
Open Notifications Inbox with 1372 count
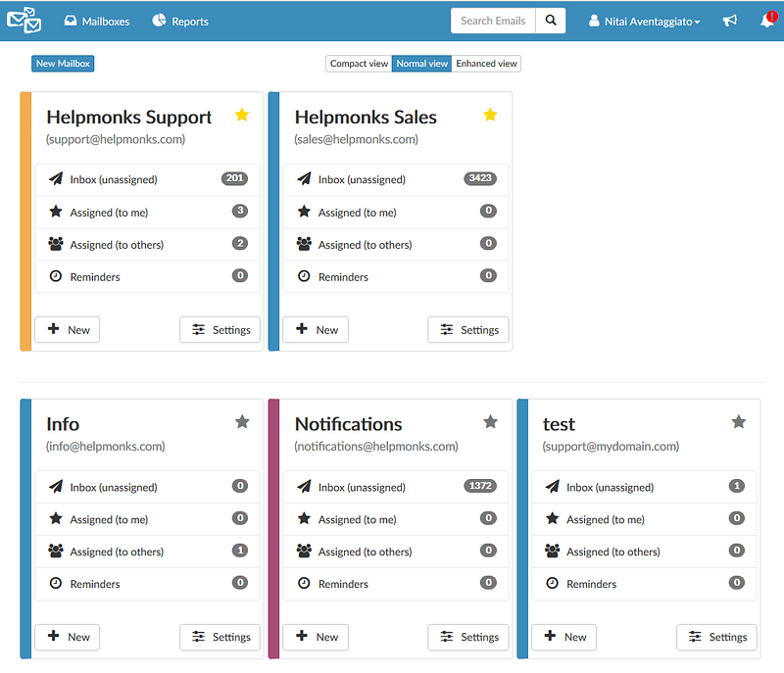[x=396, y=486]
